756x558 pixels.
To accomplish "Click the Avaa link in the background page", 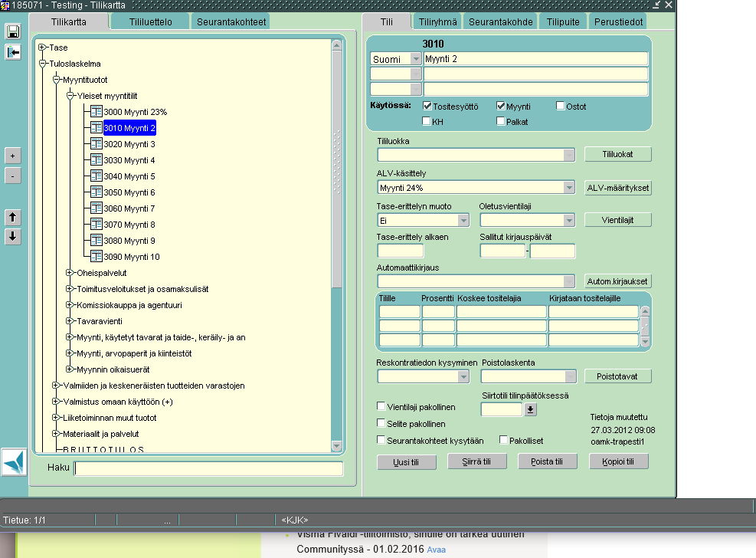I will 437,550.
